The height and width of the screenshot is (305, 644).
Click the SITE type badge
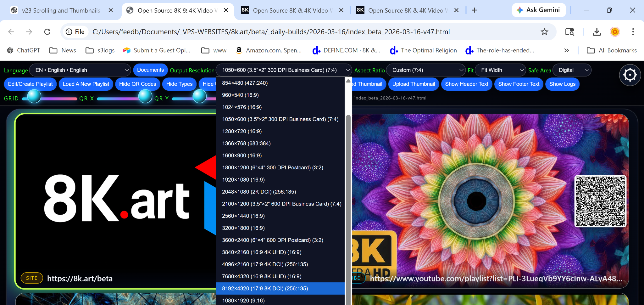32,278
